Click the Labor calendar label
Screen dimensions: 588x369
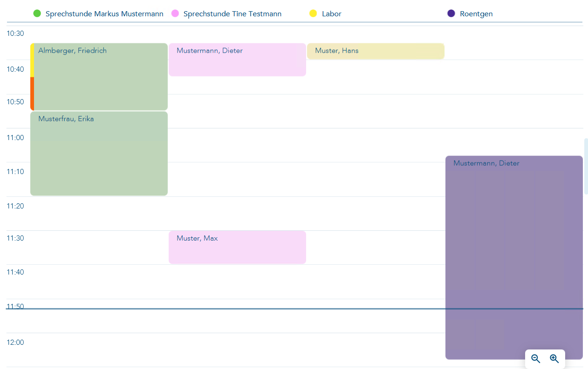click(332, 14)
